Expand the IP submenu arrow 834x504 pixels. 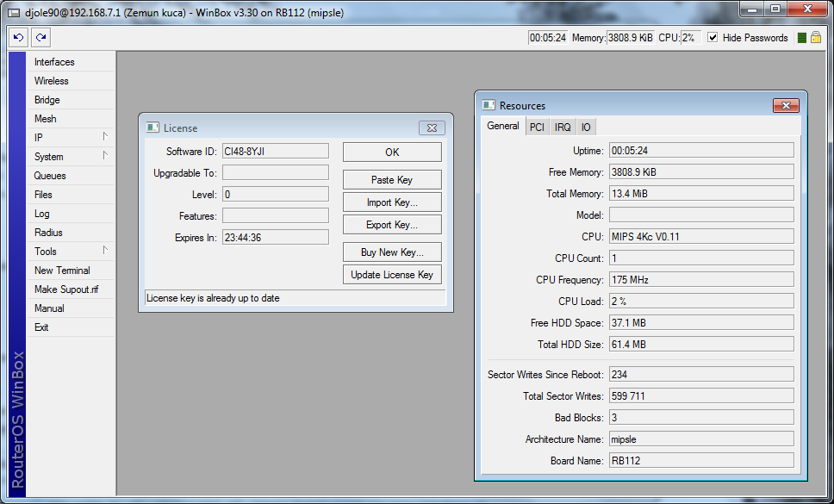click(105, 137)
